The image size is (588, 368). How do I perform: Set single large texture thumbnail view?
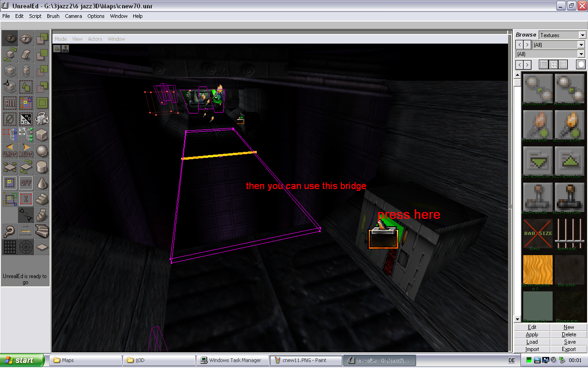(544, 65)
